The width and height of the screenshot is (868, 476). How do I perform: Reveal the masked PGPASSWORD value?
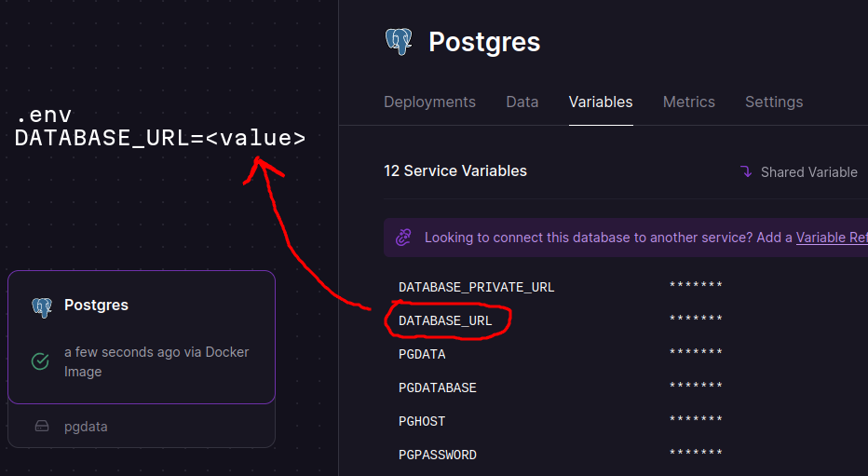click(x=696, y=455)
